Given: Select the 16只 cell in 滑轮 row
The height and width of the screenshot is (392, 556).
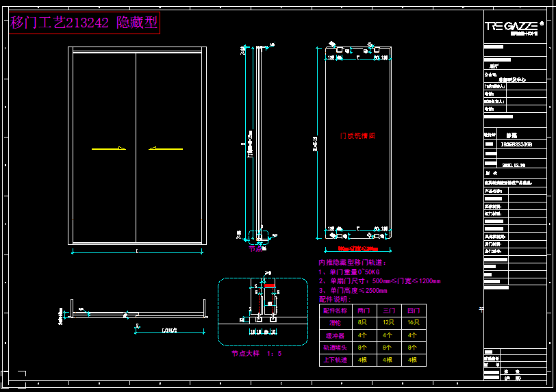Looking at the screenshot, I should tap(414, 322).
